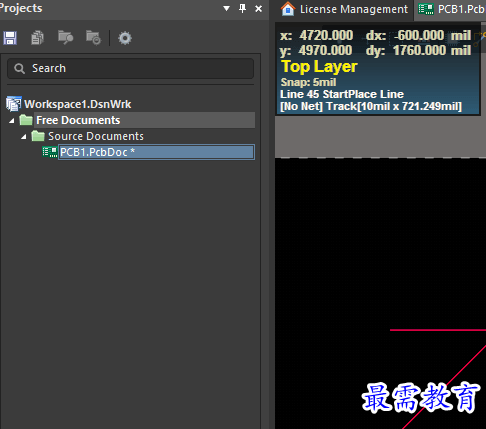
Task: Pin the Projects panel
Action: [243, 9]
